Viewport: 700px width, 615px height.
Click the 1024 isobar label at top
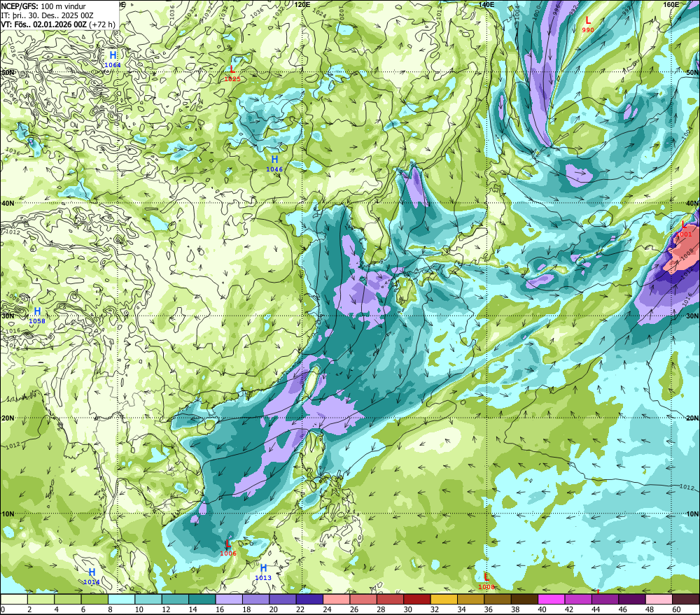tap(320, 14)
